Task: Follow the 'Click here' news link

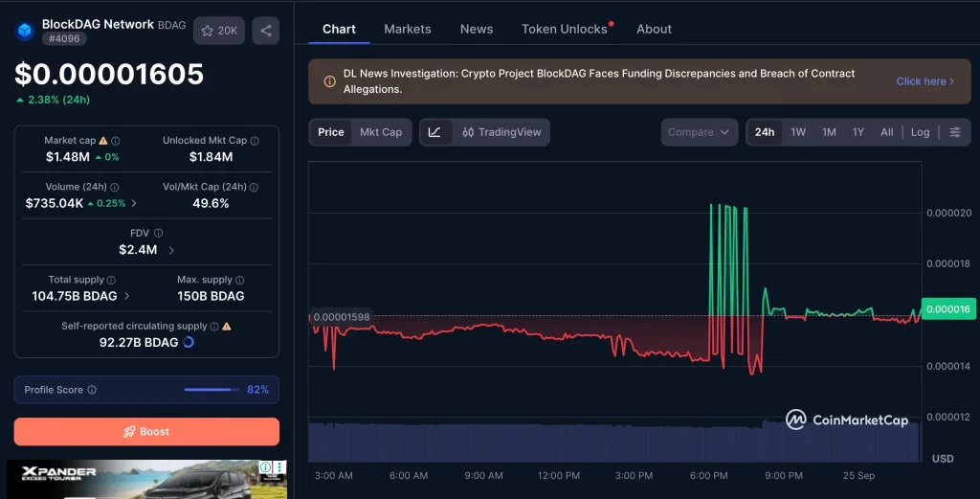Action: coord(925,81)
